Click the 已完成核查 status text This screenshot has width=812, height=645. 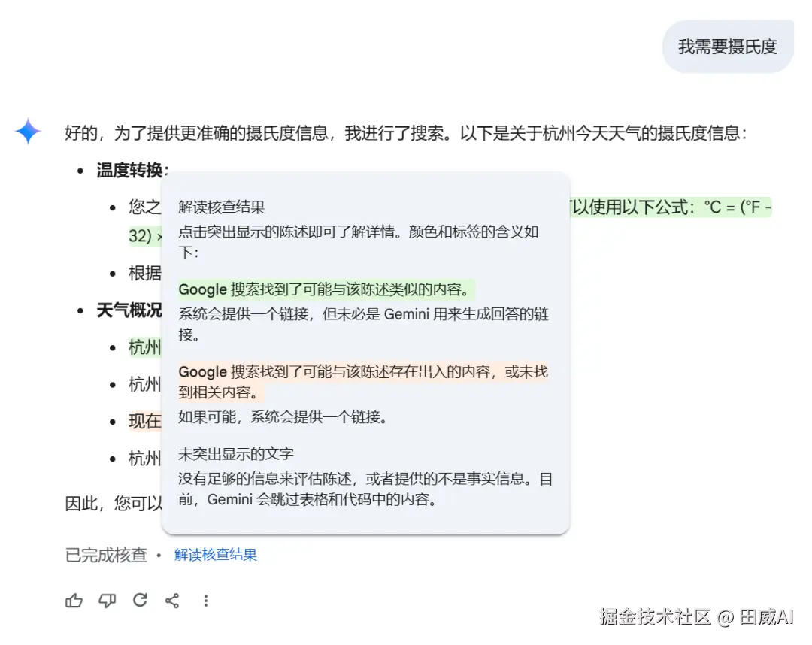pyautogui.click(x=106, y=555)
